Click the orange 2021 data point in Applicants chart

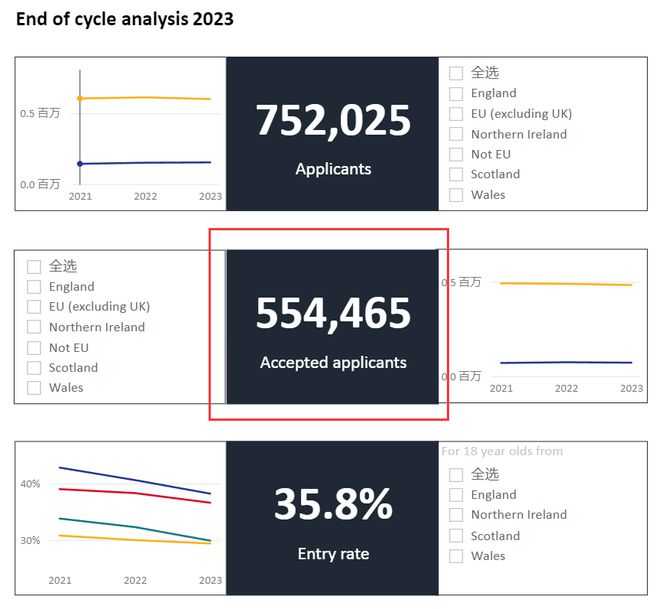(80, 98)
